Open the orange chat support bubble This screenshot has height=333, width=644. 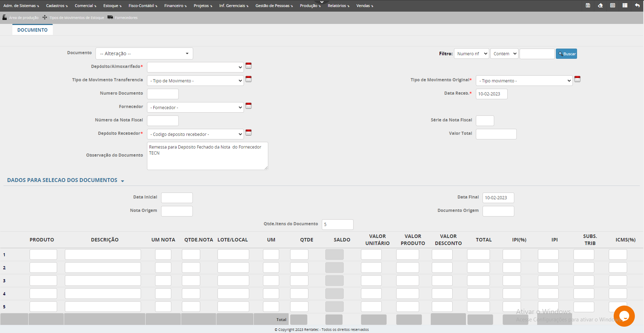click(x=624, y=316)
